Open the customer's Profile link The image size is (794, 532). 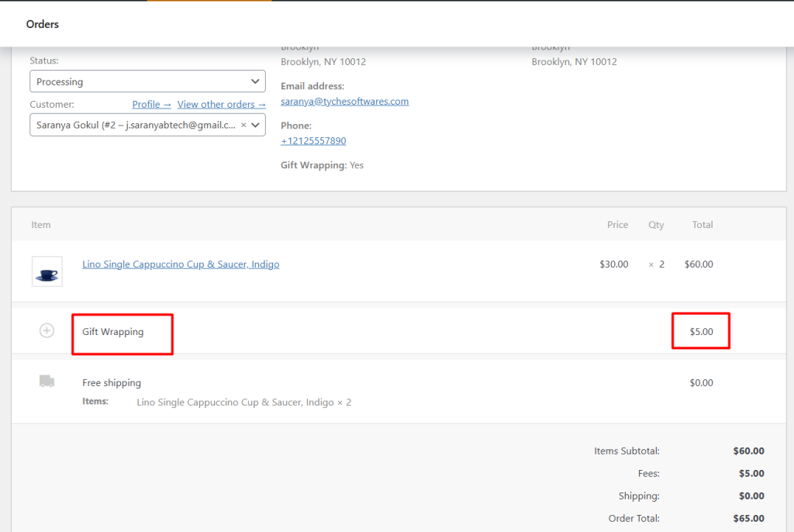tap(151, 104)
